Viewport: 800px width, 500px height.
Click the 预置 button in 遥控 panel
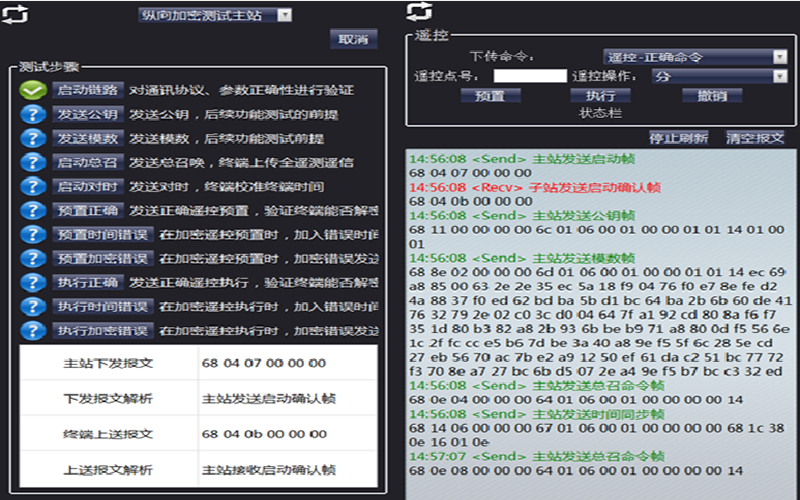(490, 96)
